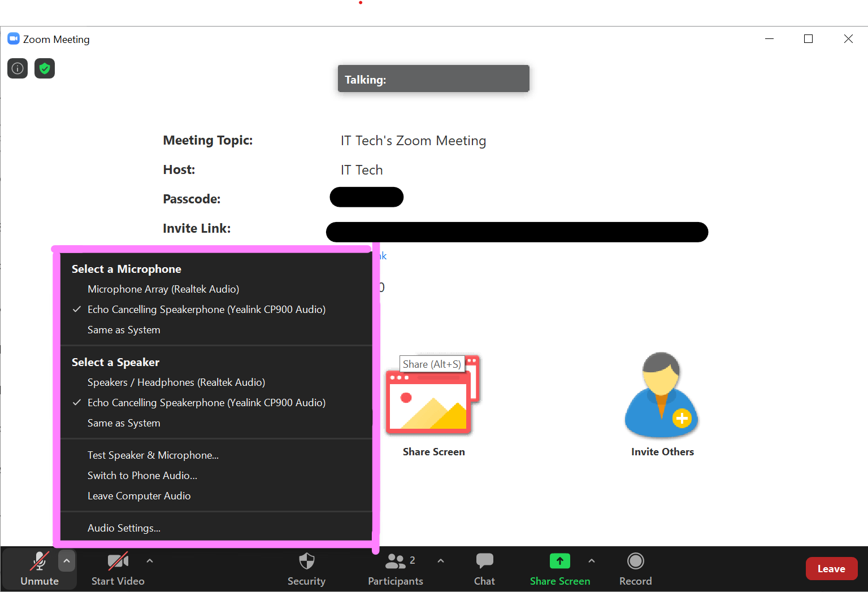The height and width of the screenshot is (592, 868).
Task: Click the green Share Screen toolbar button
Action: pos(560,569)
